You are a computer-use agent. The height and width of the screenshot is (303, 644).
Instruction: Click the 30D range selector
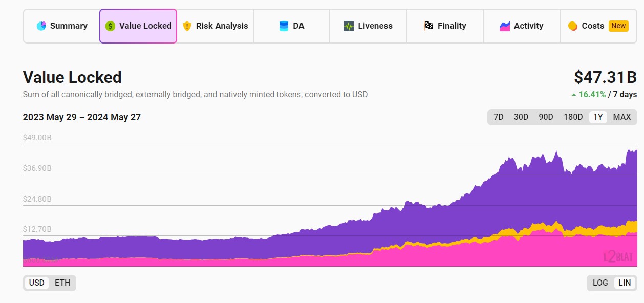(x=521, y=117)
